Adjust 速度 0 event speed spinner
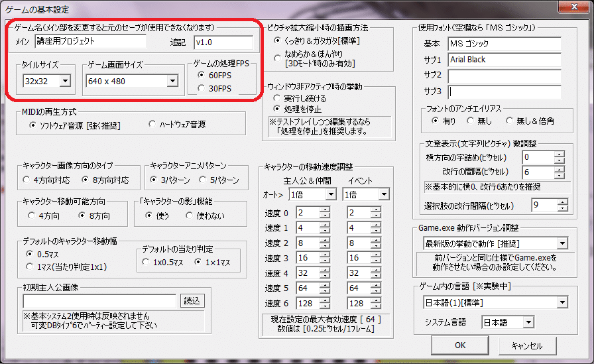 pos(376,212)
